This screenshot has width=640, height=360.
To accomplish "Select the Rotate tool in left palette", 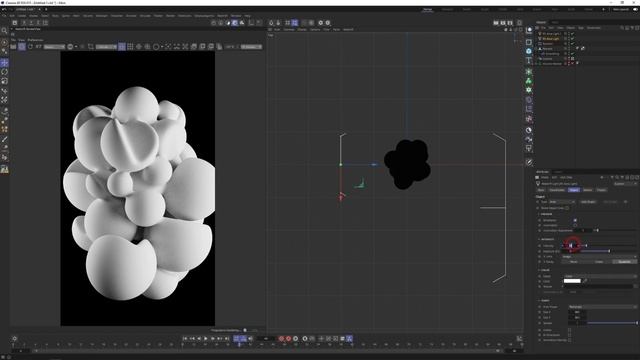I will [4, 72].
